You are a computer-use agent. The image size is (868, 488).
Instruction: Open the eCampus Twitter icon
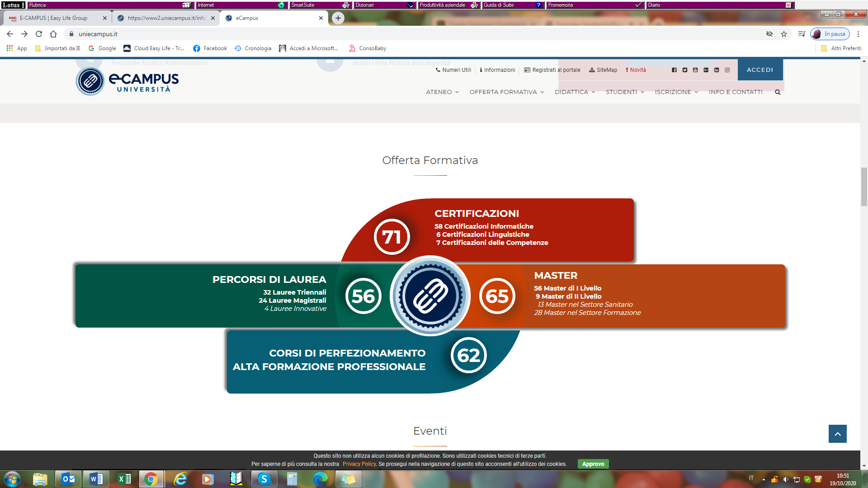(x=684, y=70)
